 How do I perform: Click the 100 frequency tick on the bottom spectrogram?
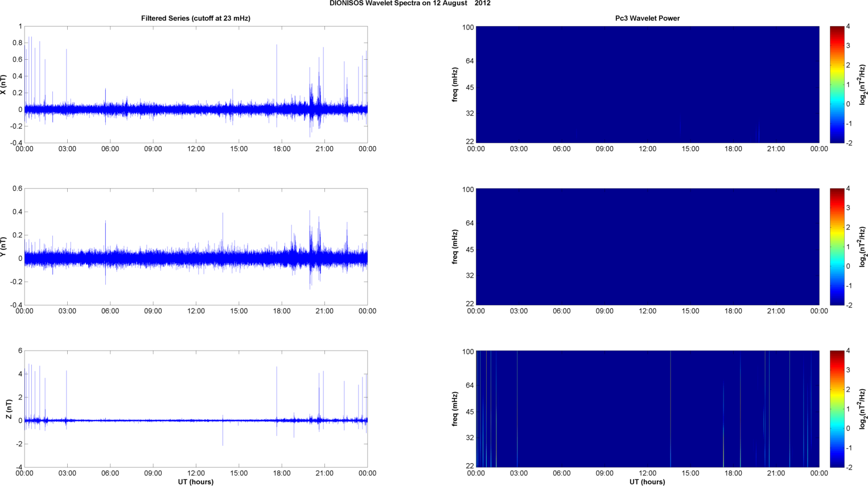[468, 352]
